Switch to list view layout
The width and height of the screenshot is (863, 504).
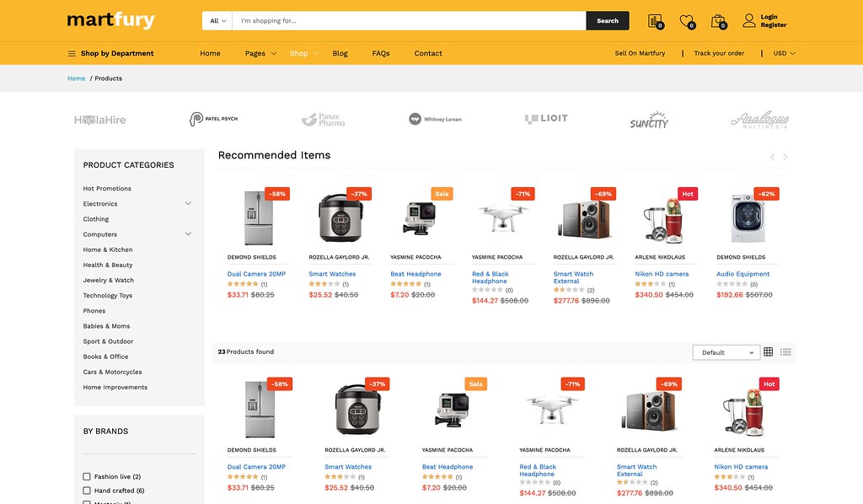point(785,352)
